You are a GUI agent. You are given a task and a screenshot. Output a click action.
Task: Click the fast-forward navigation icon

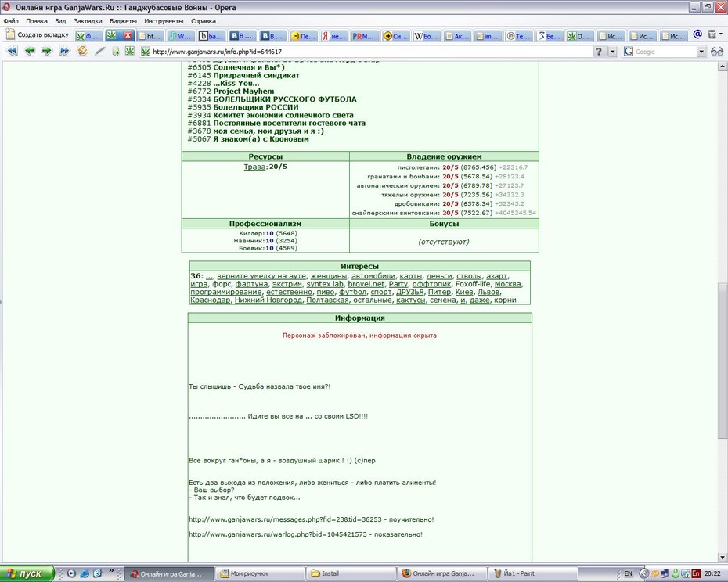coord(64,51)
